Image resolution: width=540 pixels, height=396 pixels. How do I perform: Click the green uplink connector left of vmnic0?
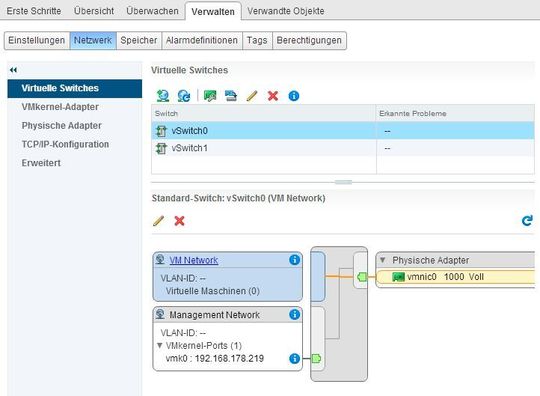pyautogui.click(x=362, y=277)
